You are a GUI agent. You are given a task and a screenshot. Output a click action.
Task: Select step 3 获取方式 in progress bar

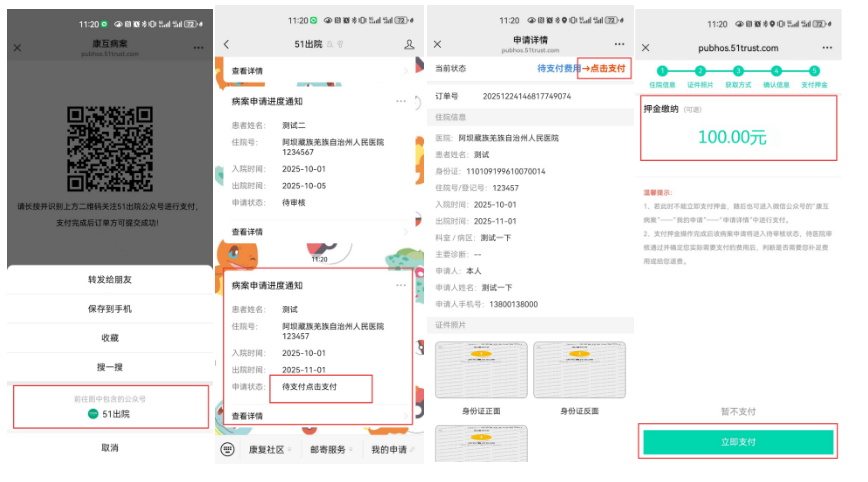click(738, 71)
